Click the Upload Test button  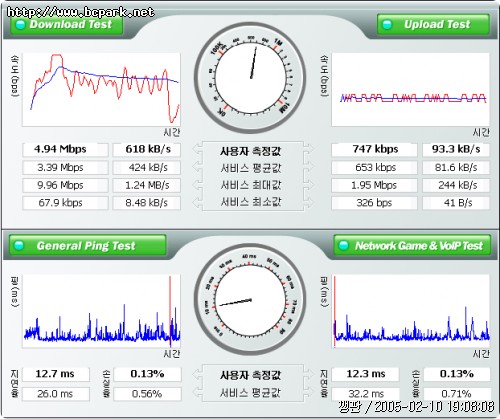(x=433, y=24)
